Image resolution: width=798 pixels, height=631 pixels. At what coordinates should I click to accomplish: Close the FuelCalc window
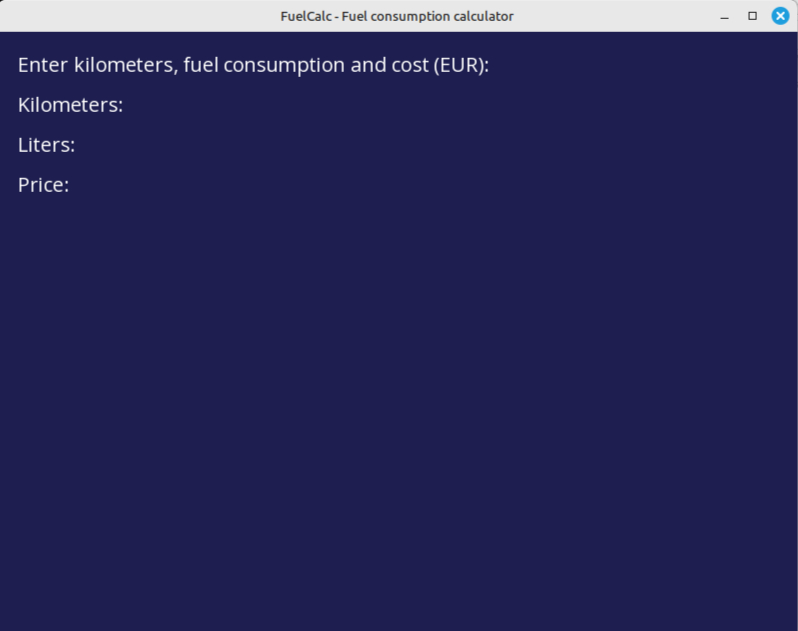(x=780, y=16)
